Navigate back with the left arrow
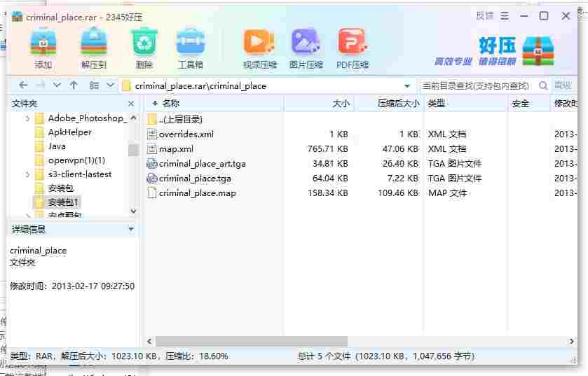 coord(23,85)
